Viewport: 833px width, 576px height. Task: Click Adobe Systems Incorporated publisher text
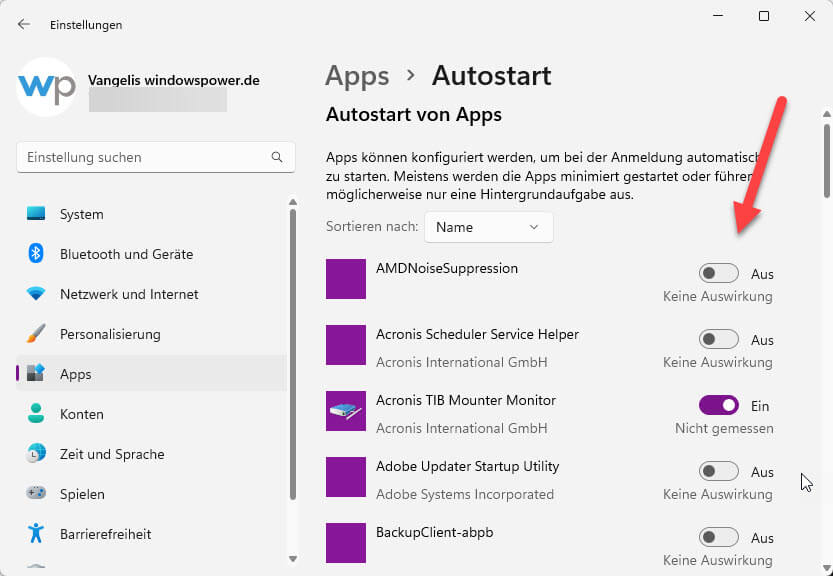coord(465,494)
